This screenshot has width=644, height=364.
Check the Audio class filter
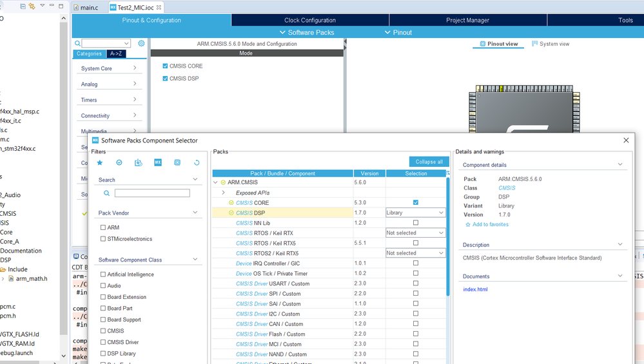tap(103, 285)
